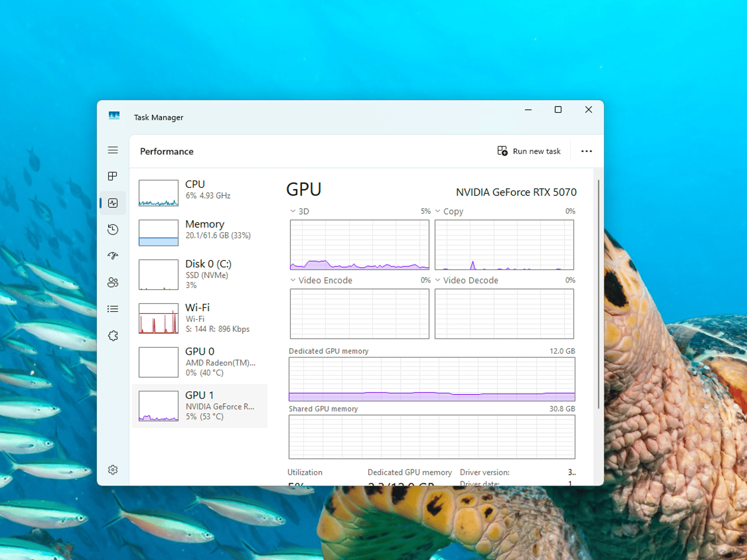The image size is (747, 560).
Task: Click the Memory mini graph thumbnail
Action: tap(159, 233)
